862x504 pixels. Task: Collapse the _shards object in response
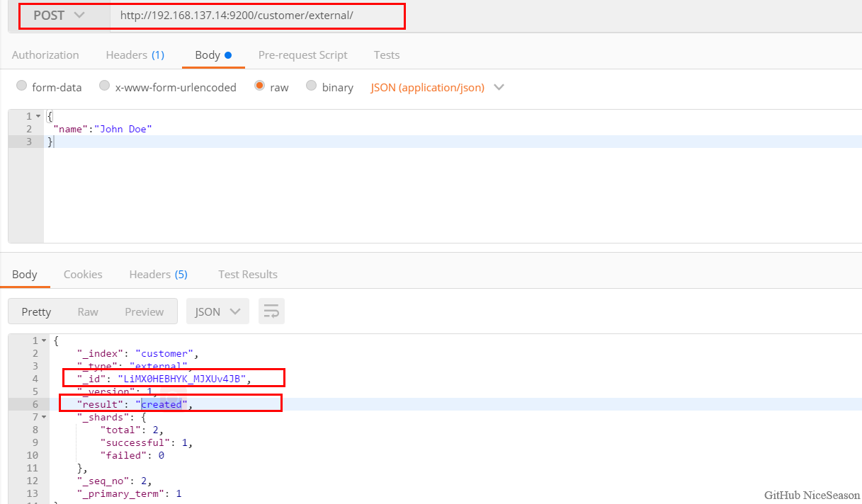click(x=44, y=417)
